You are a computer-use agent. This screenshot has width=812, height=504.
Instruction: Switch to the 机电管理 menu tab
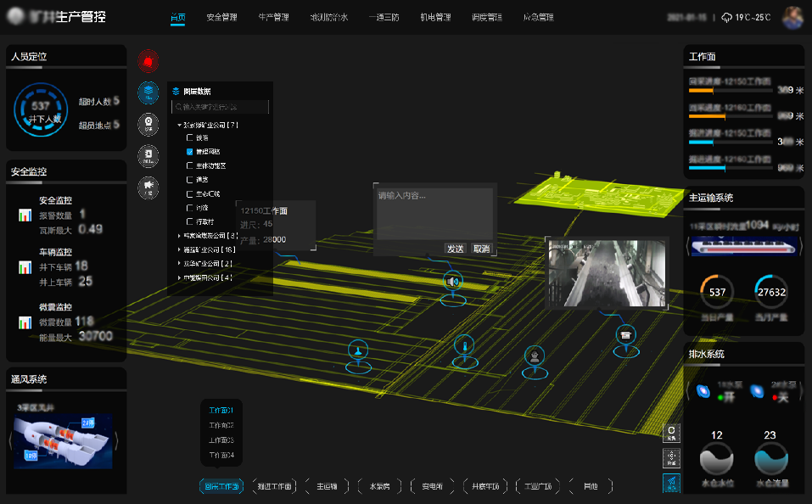click(434, 18)
